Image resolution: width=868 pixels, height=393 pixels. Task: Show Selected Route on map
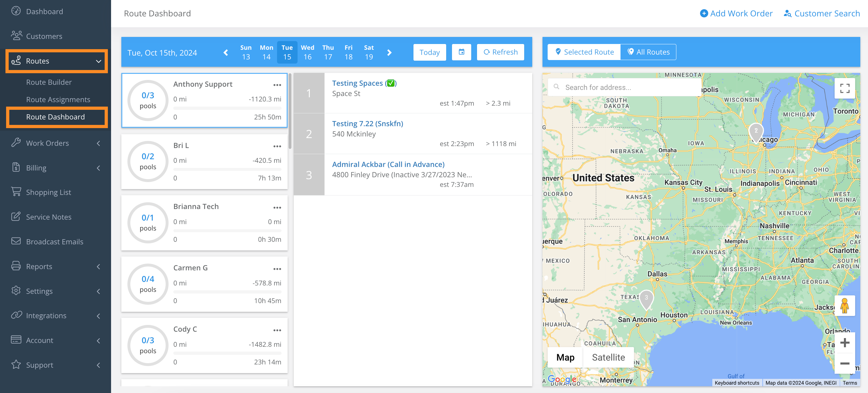(584, 52)
